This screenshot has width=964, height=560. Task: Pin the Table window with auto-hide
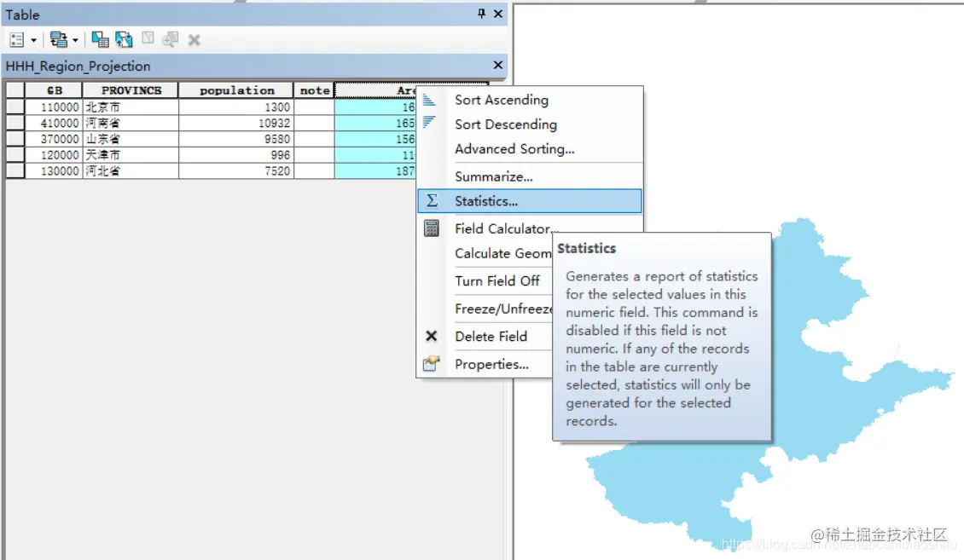481,14
